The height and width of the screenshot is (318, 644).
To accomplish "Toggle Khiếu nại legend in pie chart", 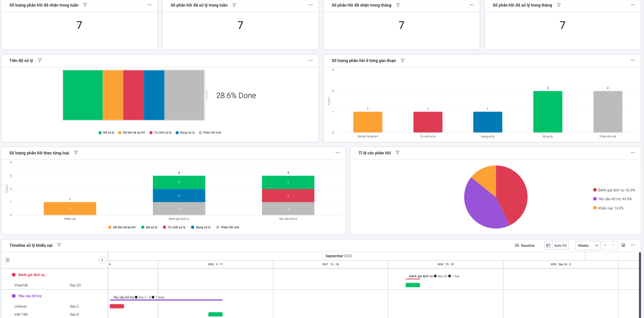I will pos(608,208).
